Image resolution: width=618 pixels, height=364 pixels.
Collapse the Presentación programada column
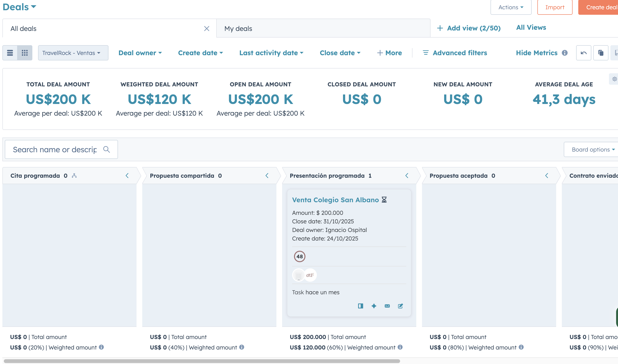click(407, 176)
